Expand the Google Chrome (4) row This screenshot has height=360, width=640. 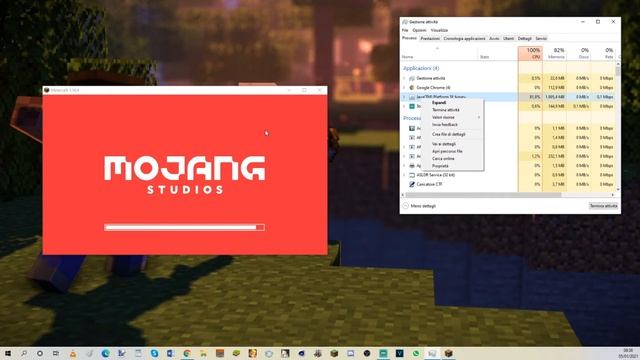[404, 87]
